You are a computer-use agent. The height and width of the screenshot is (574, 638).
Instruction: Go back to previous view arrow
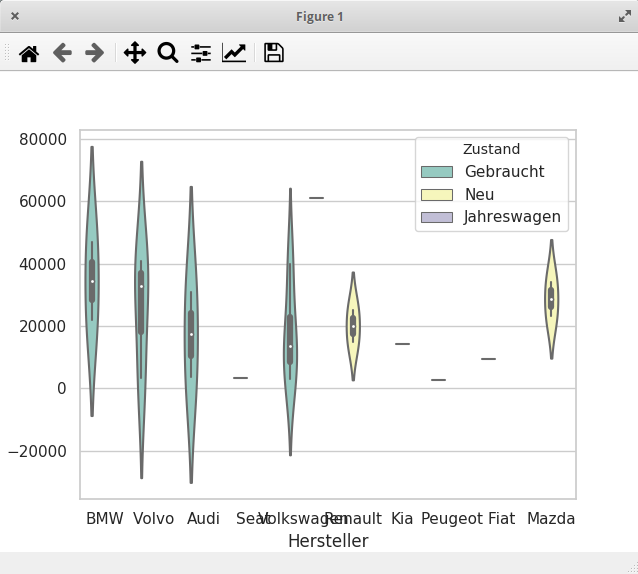coord(62,53)
